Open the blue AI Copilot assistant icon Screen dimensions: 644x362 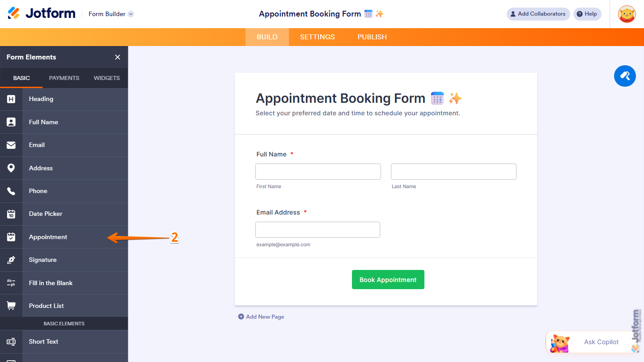click(625, 76)
